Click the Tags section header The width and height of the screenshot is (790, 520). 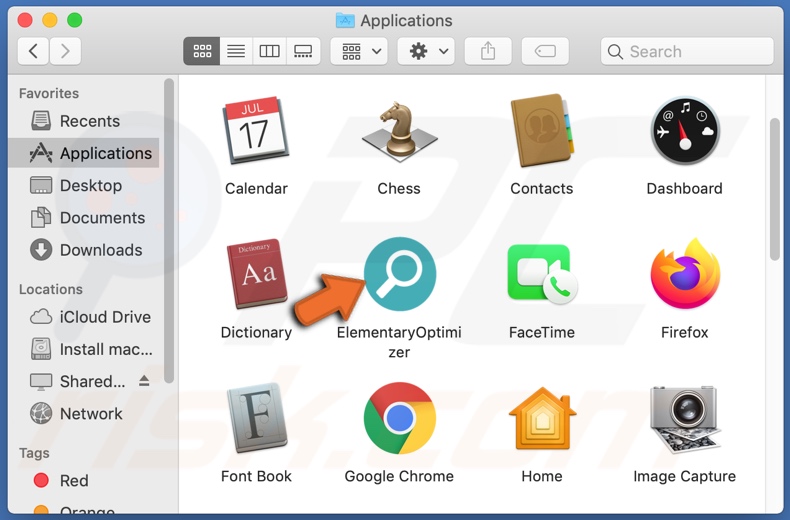pos(34,453)
